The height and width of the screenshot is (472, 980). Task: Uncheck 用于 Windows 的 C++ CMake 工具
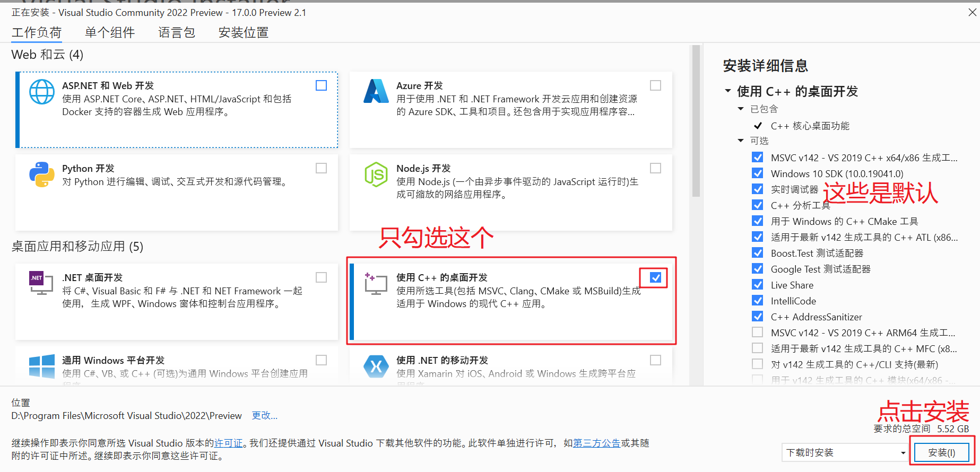coord(758,221)
